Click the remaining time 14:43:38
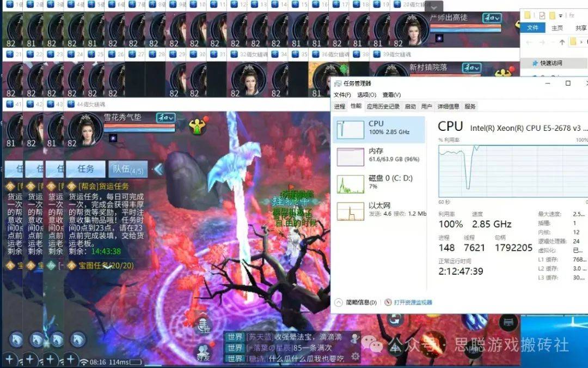The height and width of the screenshot is (368, 588). (x=106, y=251)
